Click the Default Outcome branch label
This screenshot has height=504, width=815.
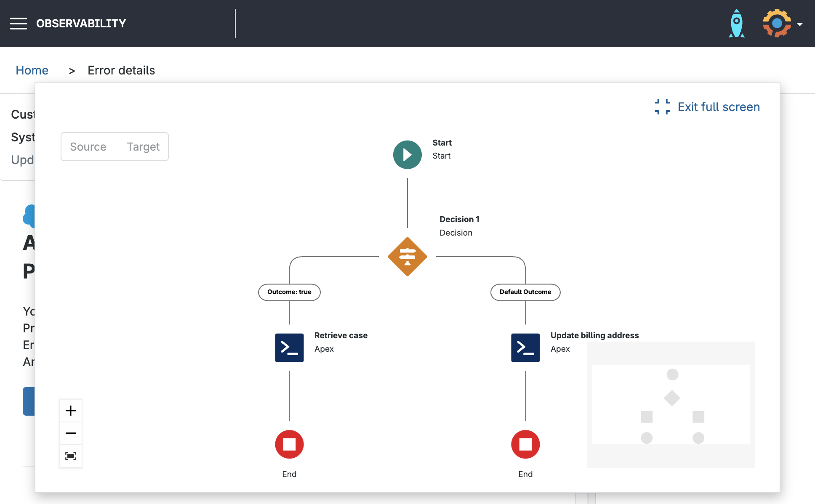[525, 292]
